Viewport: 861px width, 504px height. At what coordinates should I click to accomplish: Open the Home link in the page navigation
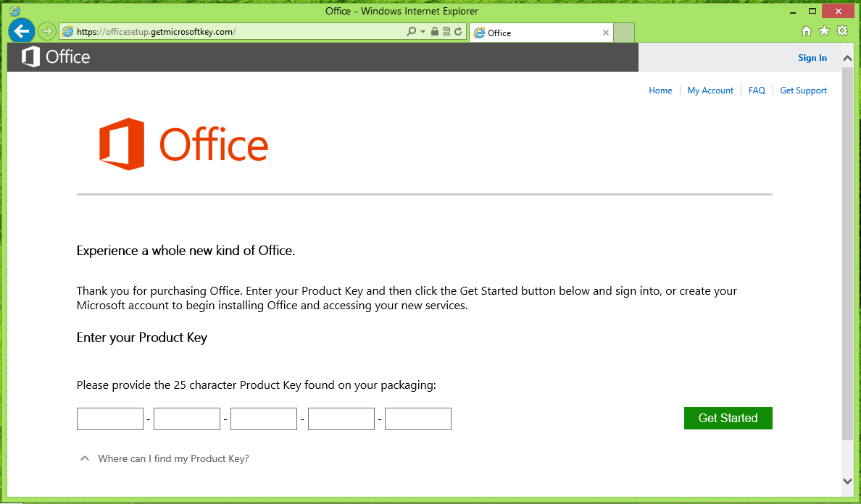[x=660, y=91]
